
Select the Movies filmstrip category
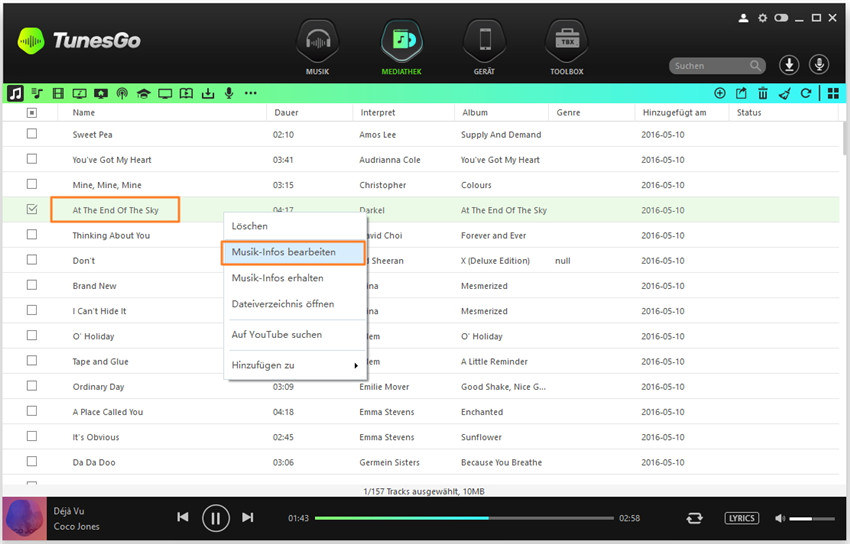click(58, 93)
